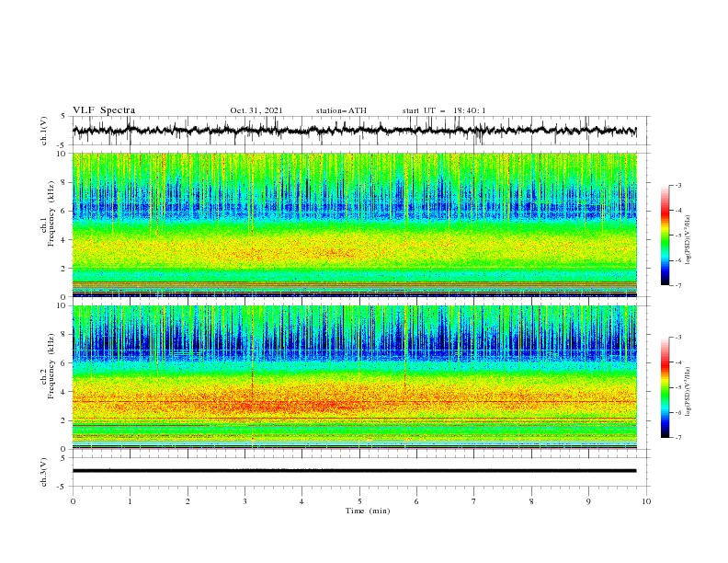Click inside the ch.1 spectrogram panel
The width and height of the screenshot is (728, 563).
pos(354,224)
